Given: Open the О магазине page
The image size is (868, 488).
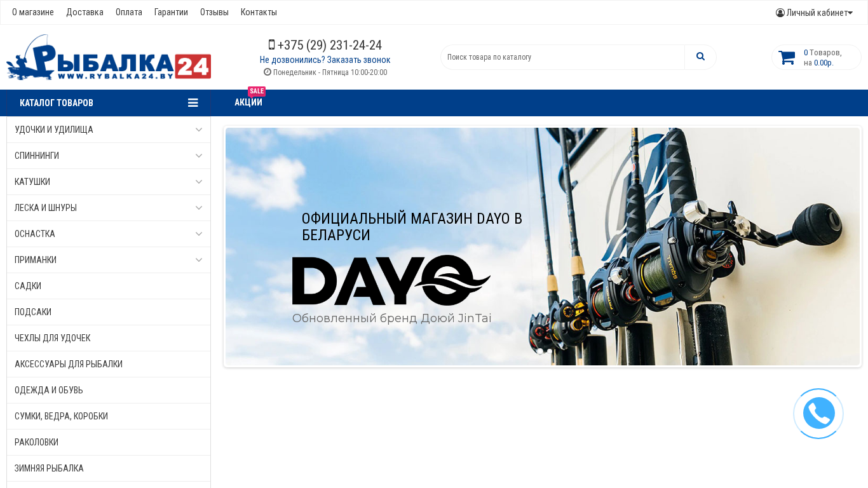Looking at the screenshot, I should [x=33, y=12].
